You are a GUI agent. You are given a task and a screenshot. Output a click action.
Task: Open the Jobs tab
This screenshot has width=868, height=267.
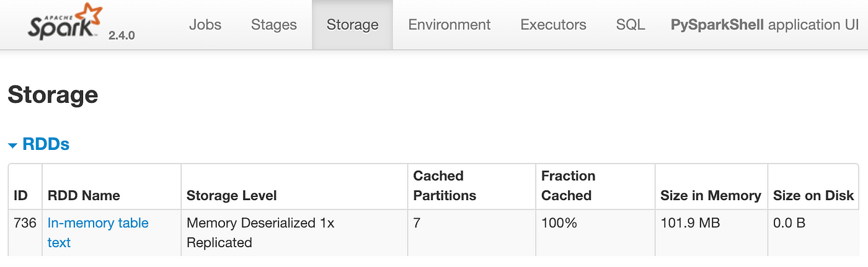pos(204,25)
